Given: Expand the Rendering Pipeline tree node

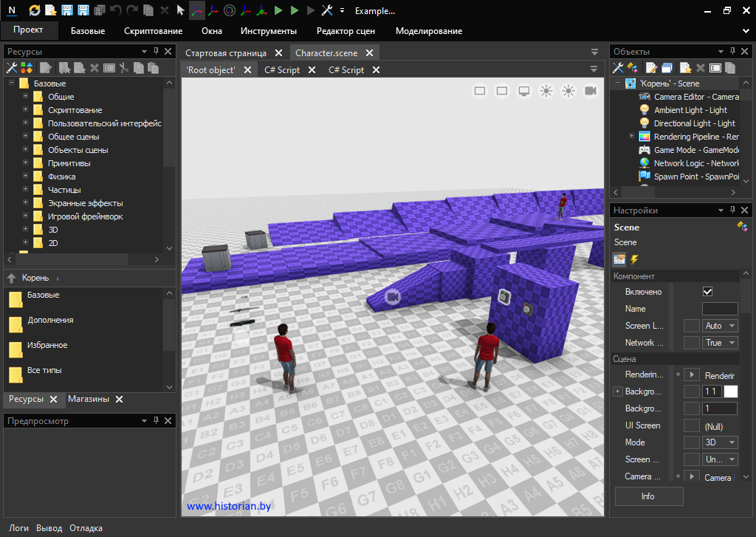Looking at the screenshot, I should tap(631, 137).
